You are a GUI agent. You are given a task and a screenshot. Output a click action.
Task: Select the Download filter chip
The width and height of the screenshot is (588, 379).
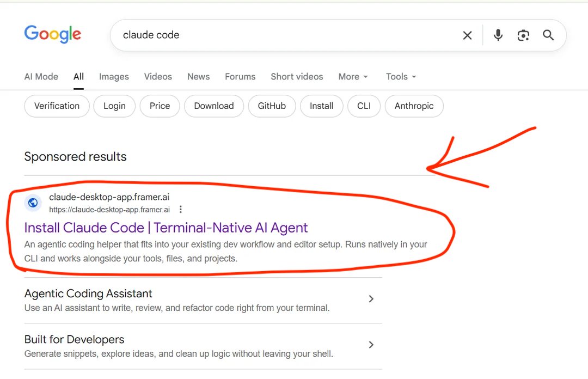pyautogui.click(x=214, y=106)
